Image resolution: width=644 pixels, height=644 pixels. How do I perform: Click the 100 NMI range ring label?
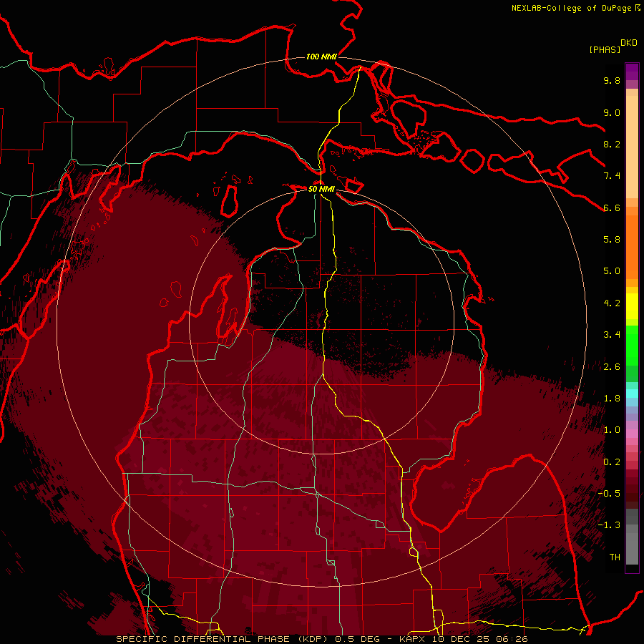tap(321, 57)
